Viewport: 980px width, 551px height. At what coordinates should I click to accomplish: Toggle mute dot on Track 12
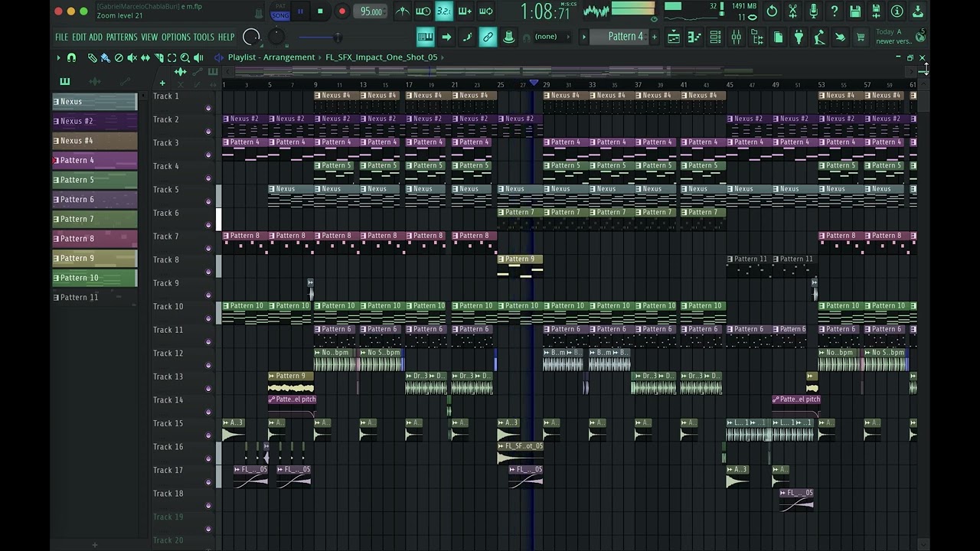[x=208, y=365]
